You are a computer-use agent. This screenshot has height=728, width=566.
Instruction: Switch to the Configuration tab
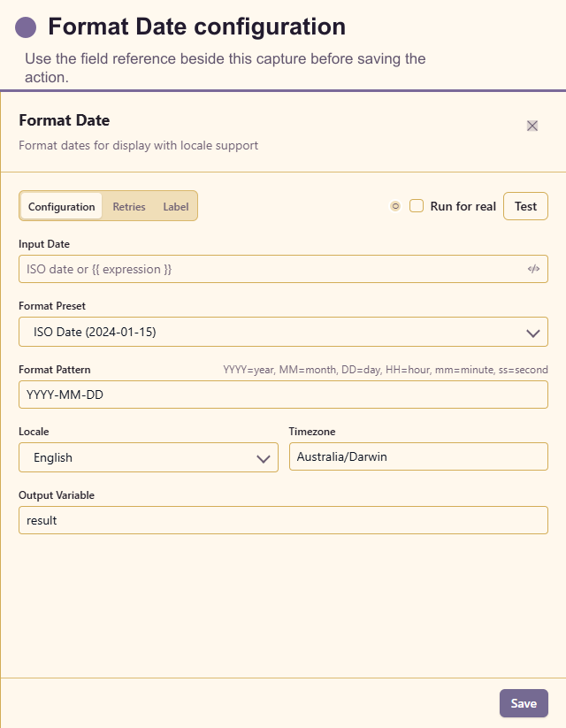[x=61, y=206]
